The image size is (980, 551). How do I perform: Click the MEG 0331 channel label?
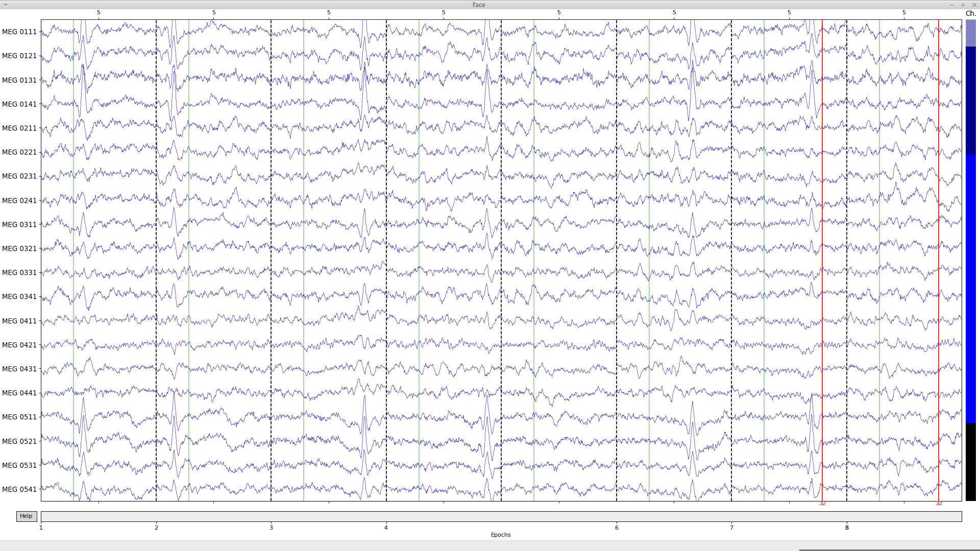[x=19, y=272]
